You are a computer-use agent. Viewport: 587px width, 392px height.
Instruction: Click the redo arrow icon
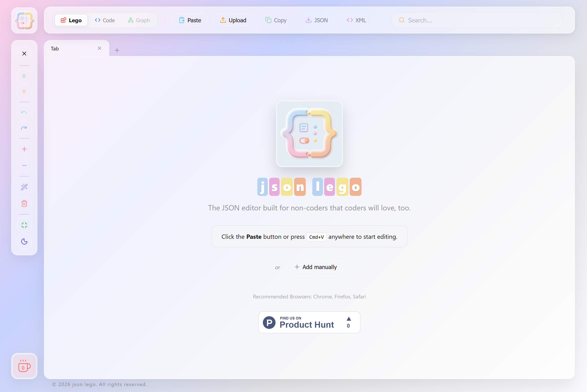[x=24, y=128]
